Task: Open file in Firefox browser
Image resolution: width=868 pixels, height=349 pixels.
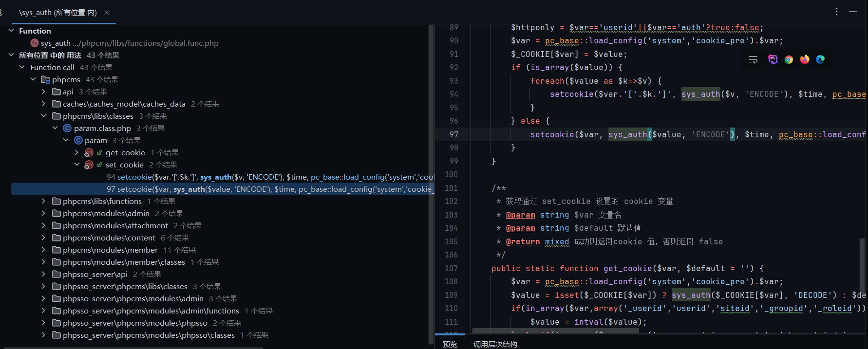Action: (x=805, y=59)
